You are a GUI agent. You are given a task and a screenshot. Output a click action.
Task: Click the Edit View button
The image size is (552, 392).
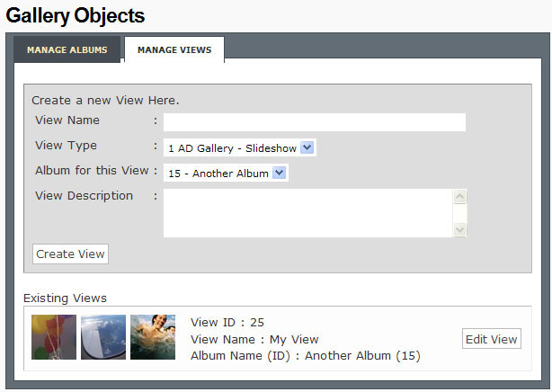click(x=492, y=339)
